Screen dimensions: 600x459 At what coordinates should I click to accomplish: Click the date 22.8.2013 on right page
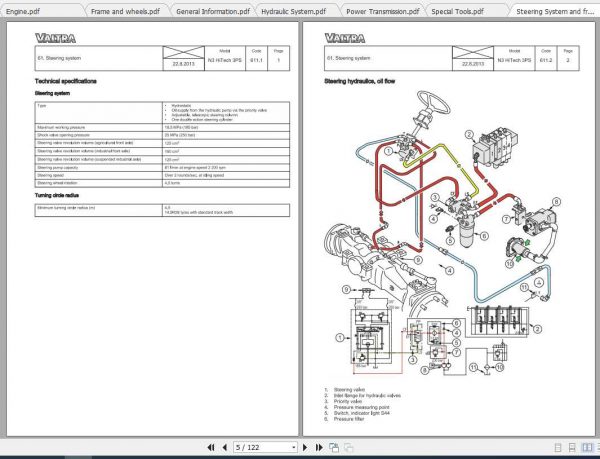coord(473,64)
